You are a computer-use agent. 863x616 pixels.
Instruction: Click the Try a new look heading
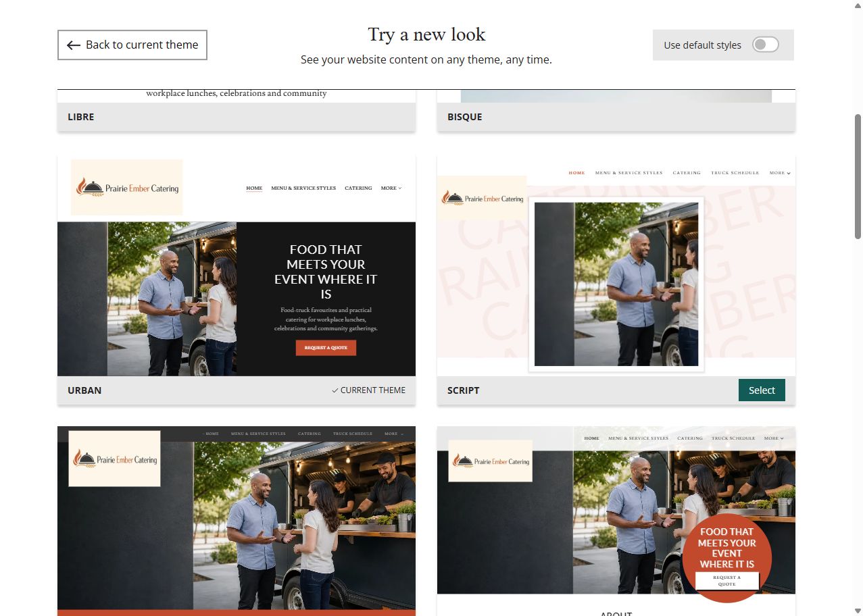(426, 34)
